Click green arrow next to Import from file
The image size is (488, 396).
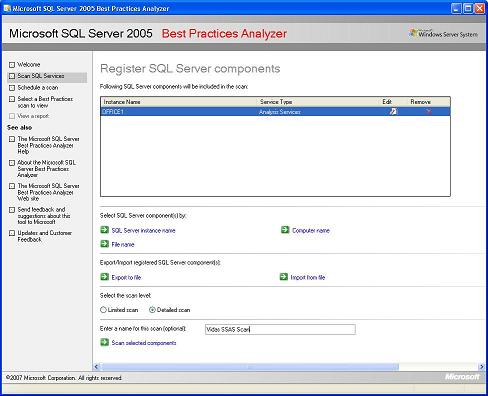tap(284, 277)
